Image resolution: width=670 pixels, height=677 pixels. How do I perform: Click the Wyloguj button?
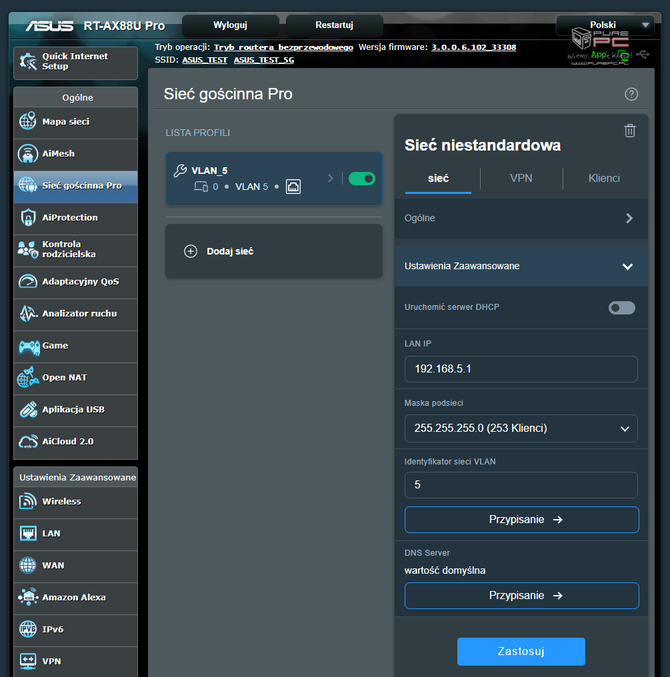pos(230,24)
